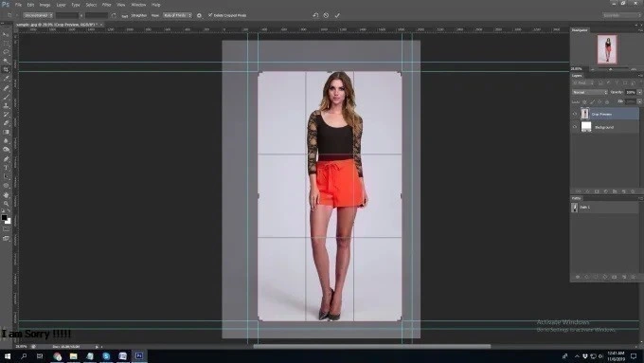The image size is (644, 363).
Task: Click the background color swatch
Action: (x=9, y=221)
